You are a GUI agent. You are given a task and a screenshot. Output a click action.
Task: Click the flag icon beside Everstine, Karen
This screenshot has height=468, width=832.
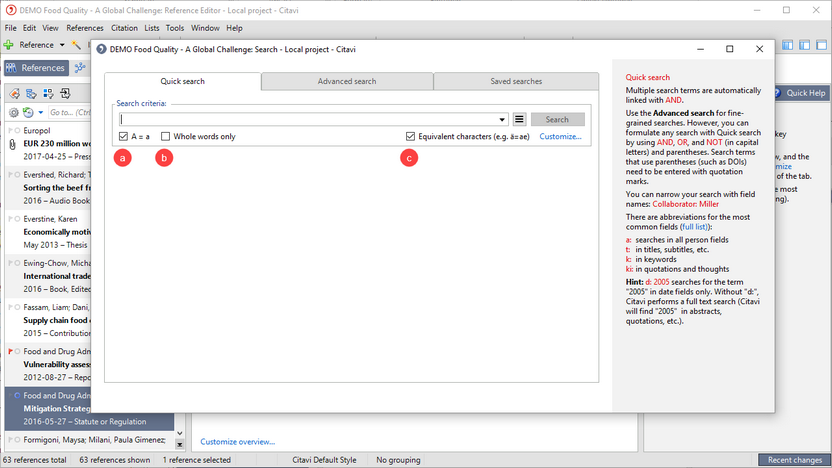click(x=11, y=219)
